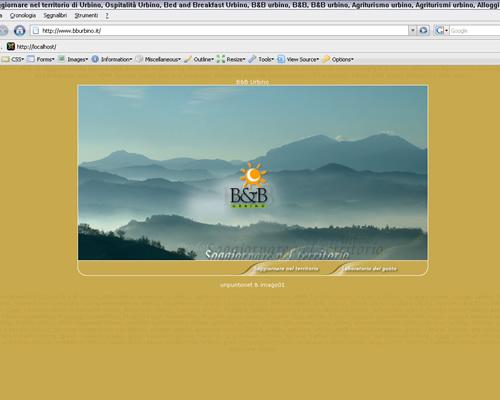
Task: Click the Laboratorio del gusto link
Action: (370, 269)
